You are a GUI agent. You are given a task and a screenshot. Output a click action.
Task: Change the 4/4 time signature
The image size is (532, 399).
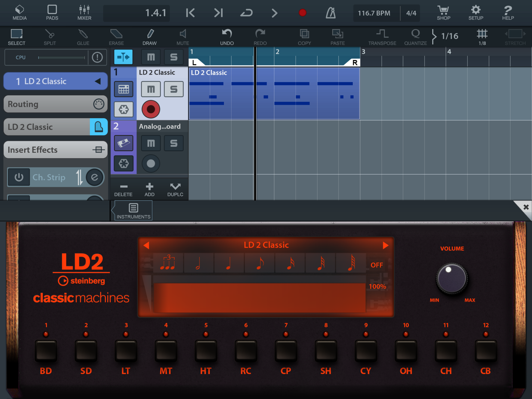[x=411, y=13]
